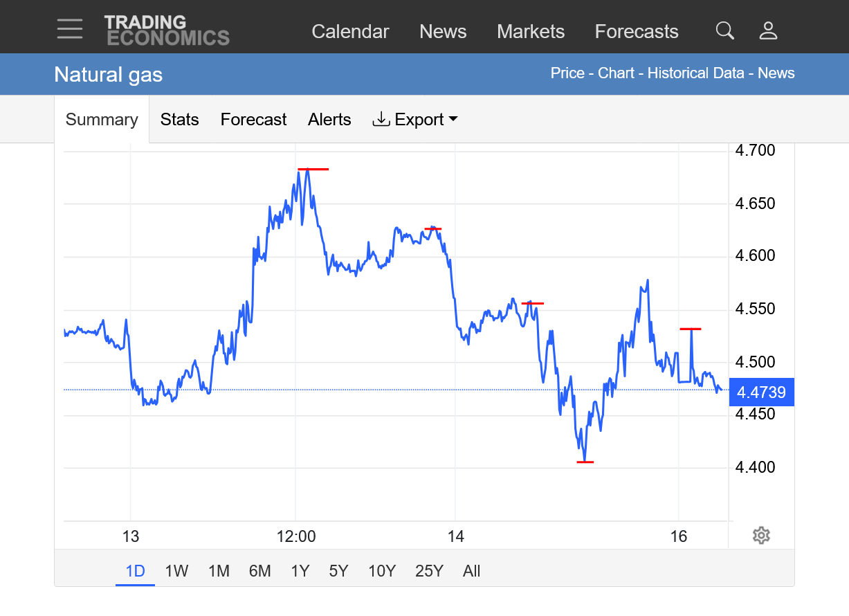849x616 pixels.
Task: Switch to the Stats tab
Action: click(179, 120)
